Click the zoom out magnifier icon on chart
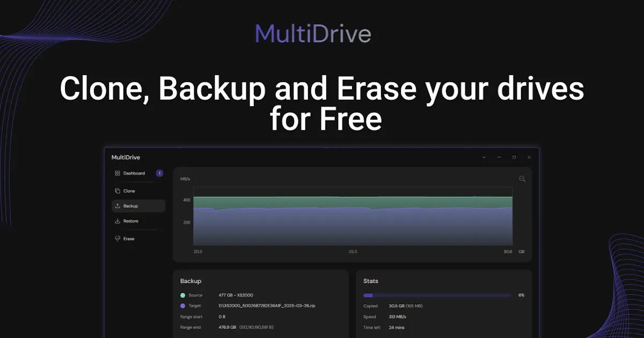This screenshot has height=338, width=644. [x=522, y=179]
